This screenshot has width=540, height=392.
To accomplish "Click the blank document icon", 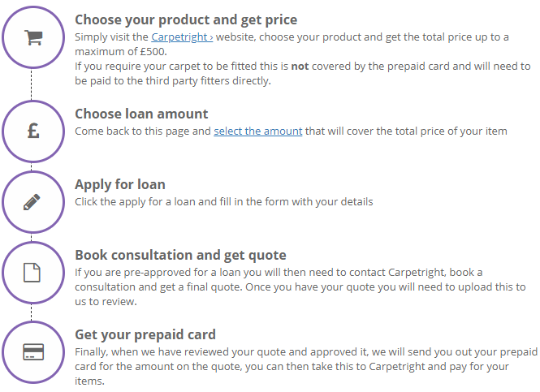I will (x=32, y=273).
